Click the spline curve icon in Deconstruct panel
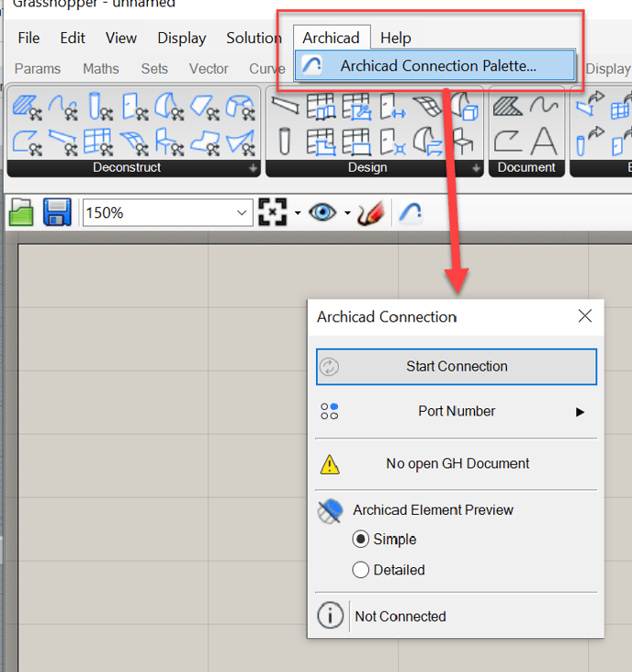This screenshot has width=632, height=672. tap(63, 107)
